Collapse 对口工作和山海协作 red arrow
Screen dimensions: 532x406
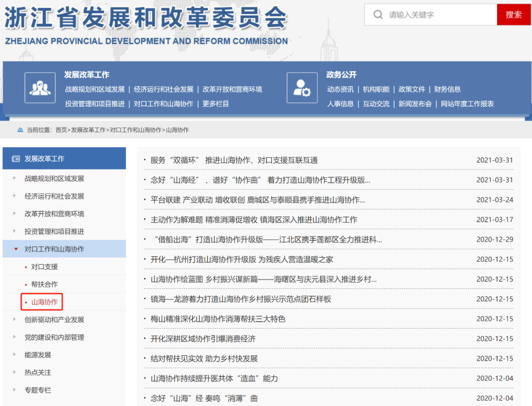point(16,249)
